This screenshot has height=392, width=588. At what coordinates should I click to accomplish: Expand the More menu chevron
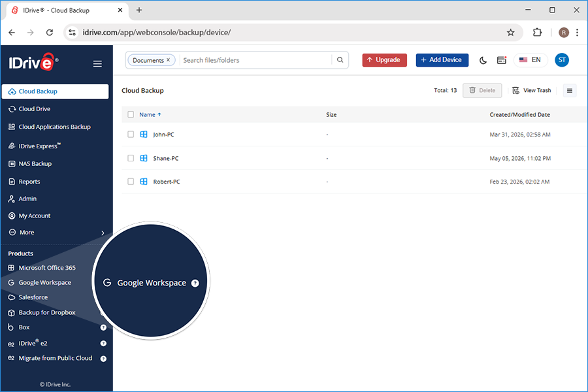pyautogui.click(x=103, y=233)
